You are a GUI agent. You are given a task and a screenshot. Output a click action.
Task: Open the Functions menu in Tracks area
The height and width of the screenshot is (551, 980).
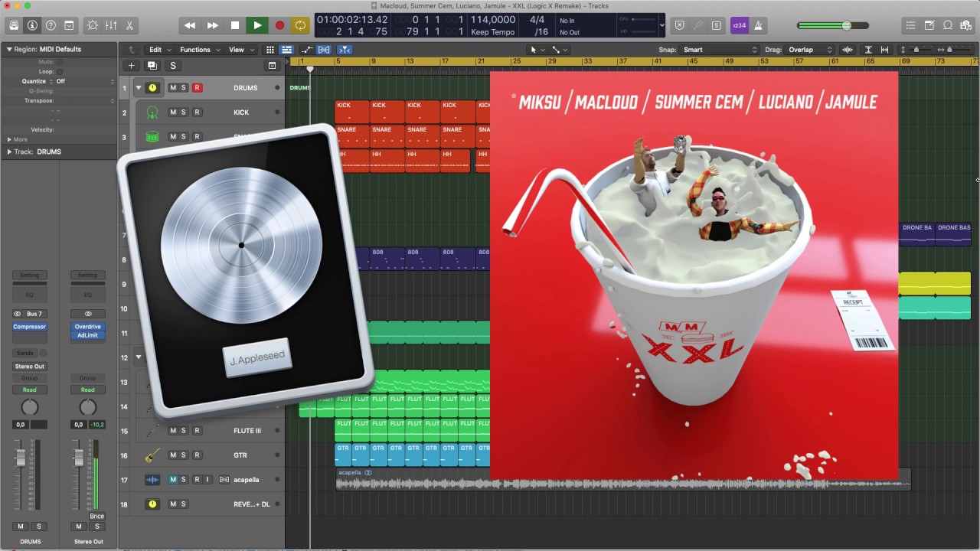199,50
